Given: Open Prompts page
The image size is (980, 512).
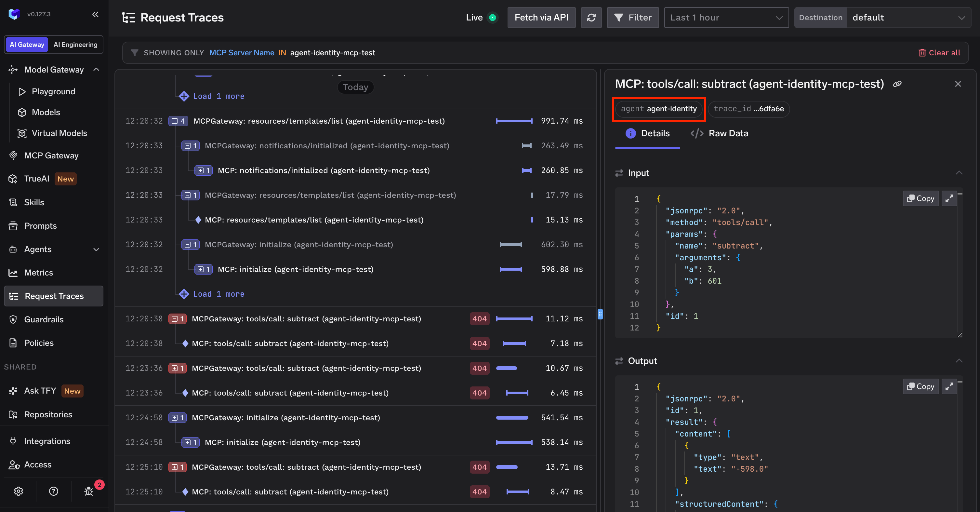Looking at the screenshot, I should coord(40,226).
